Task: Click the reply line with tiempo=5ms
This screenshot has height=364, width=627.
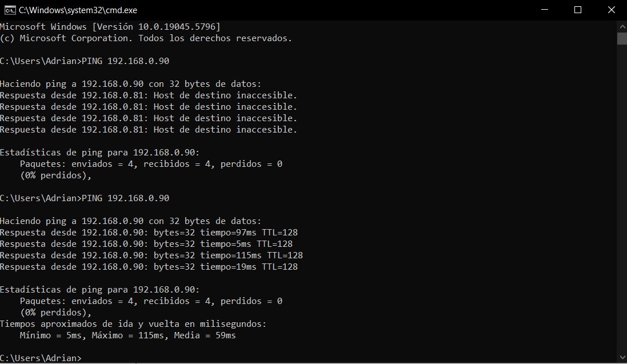Action: pos(146,244)
